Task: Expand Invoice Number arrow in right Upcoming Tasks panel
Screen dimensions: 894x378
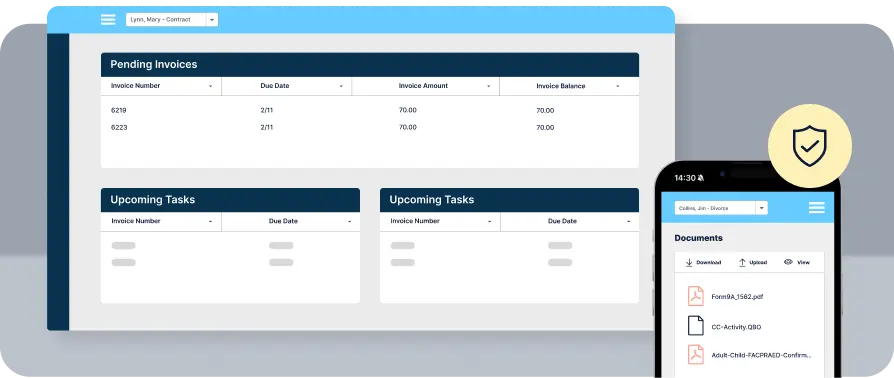Action: (x=489, y=221)
